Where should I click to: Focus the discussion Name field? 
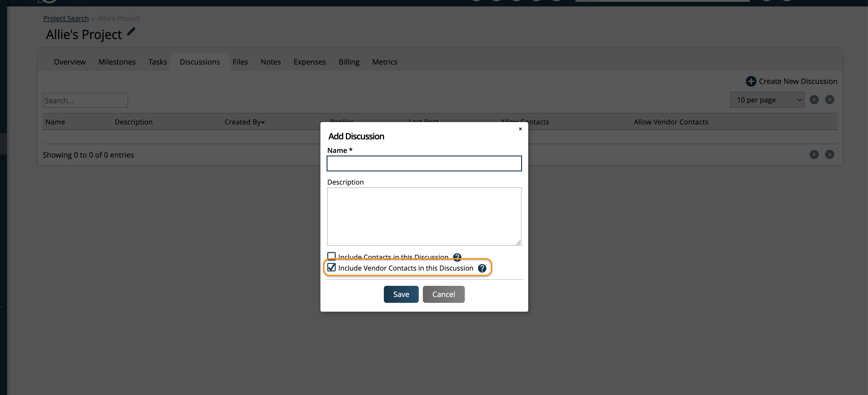point(424,163)
